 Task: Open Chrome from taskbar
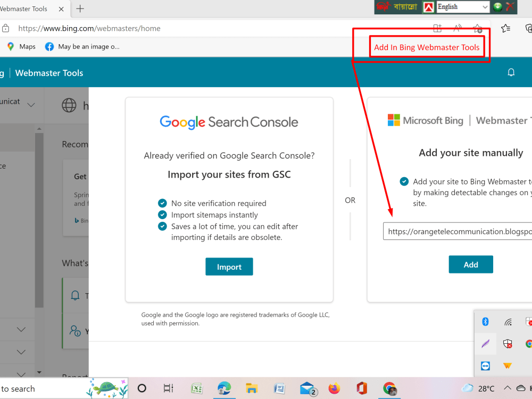pos(389,388)
